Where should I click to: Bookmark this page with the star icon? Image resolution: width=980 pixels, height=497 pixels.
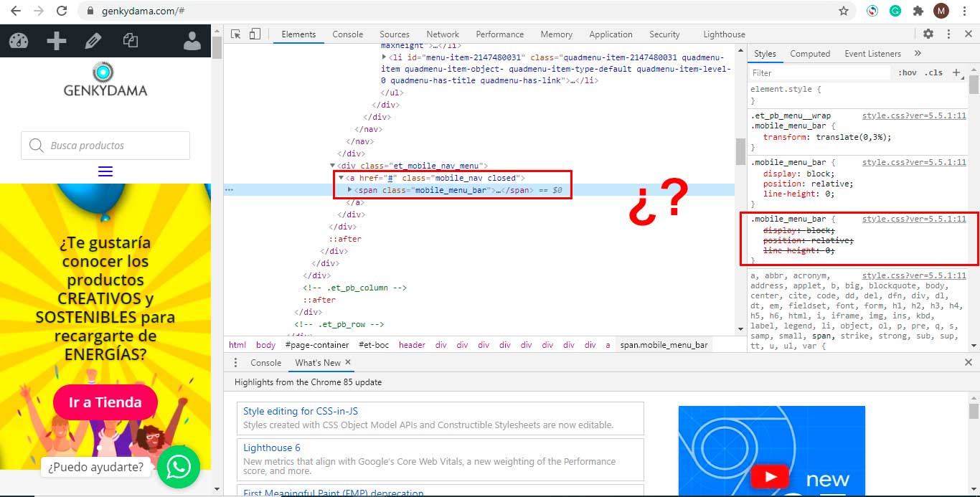[844, 11]
